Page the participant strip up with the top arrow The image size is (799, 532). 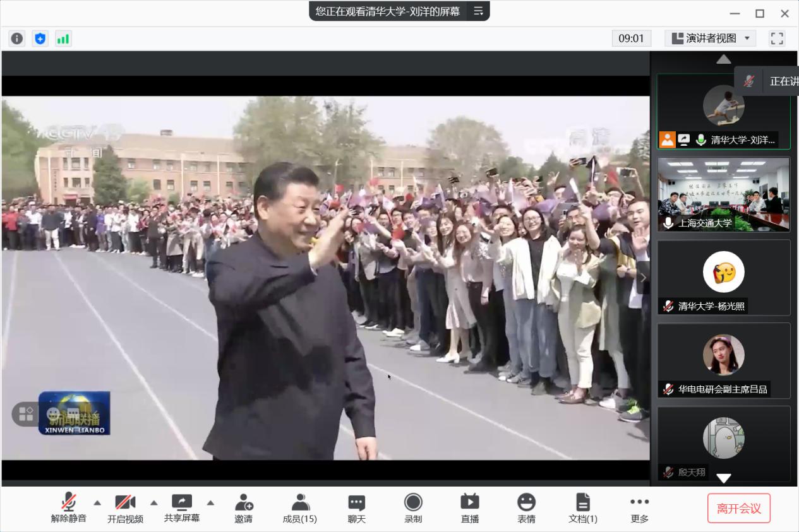pos(724,59)
